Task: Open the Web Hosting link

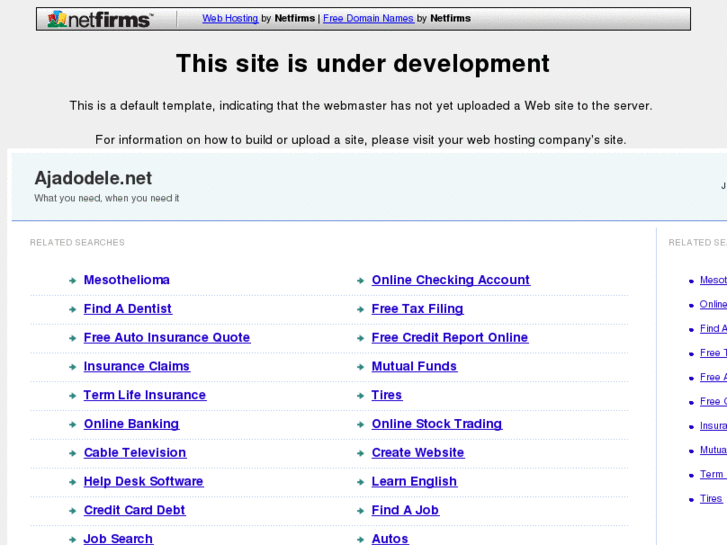Action: coord(230,18)
